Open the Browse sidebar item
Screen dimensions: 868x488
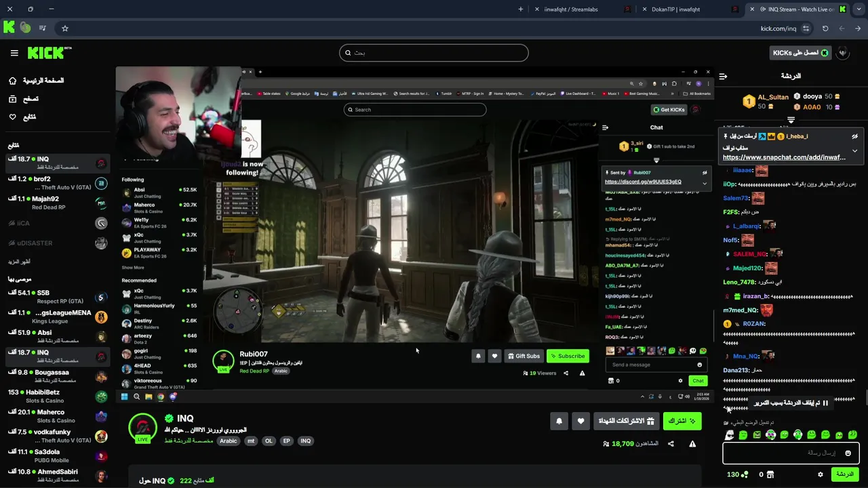23,99
